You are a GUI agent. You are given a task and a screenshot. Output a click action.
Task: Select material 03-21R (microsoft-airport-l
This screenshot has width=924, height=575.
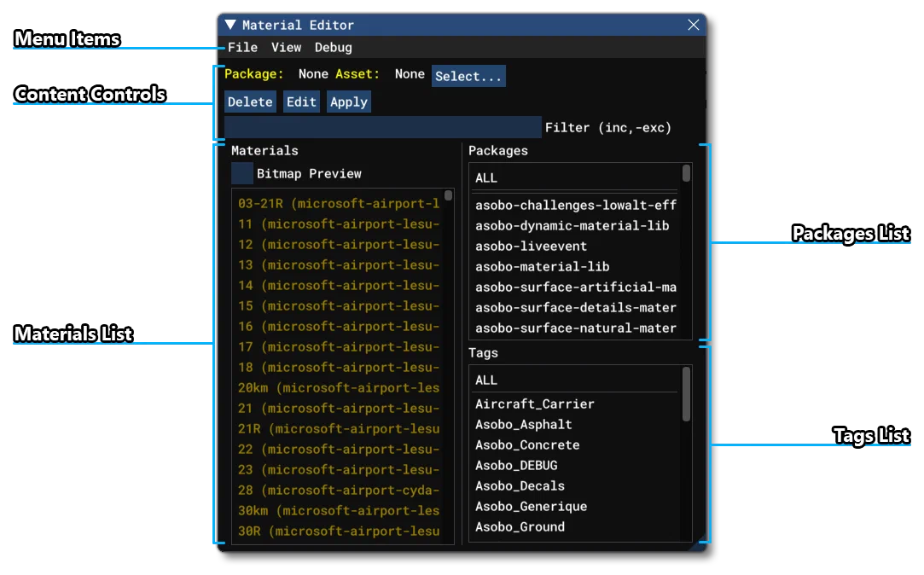click(339, 204)
